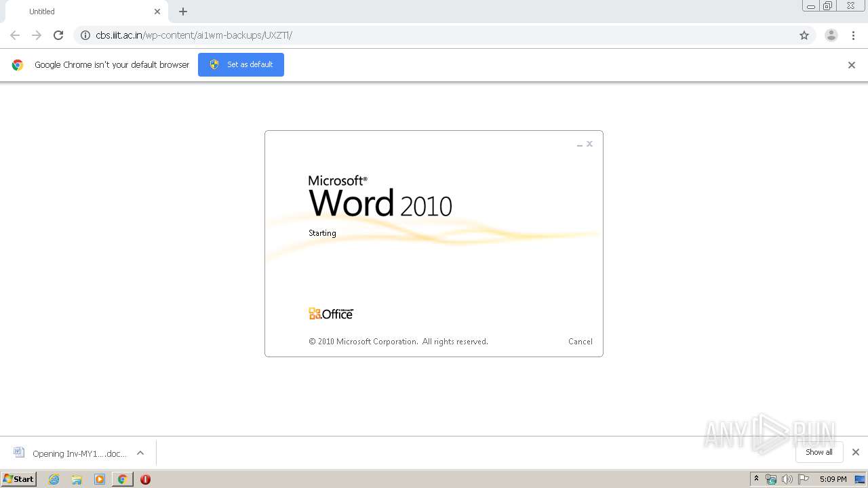Bookmark this page with the star icon

point(804,35)
